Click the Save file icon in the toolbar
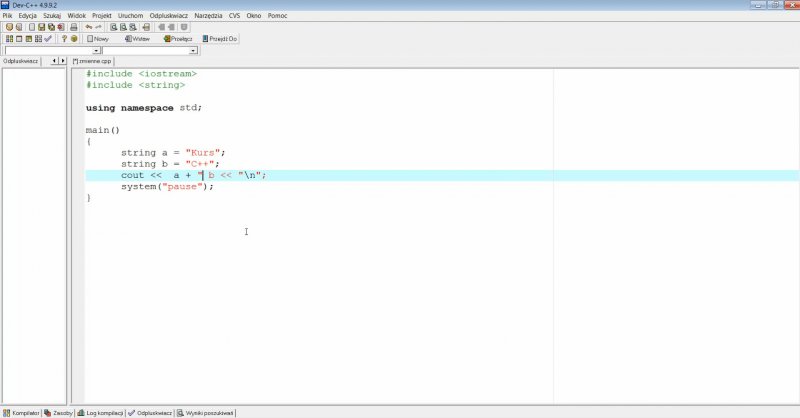The width and height of the screenshot is (800, 418). (x=40, y=27)
